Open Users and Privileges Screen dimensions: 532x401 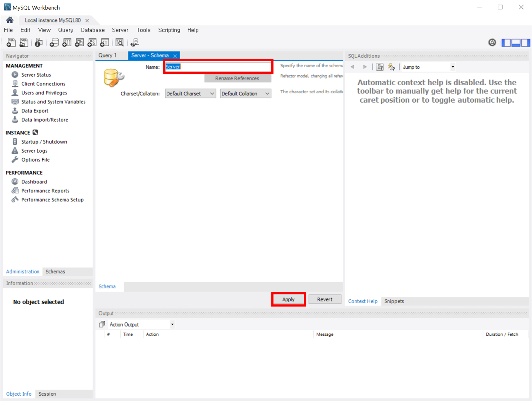(x=44, y=93)
